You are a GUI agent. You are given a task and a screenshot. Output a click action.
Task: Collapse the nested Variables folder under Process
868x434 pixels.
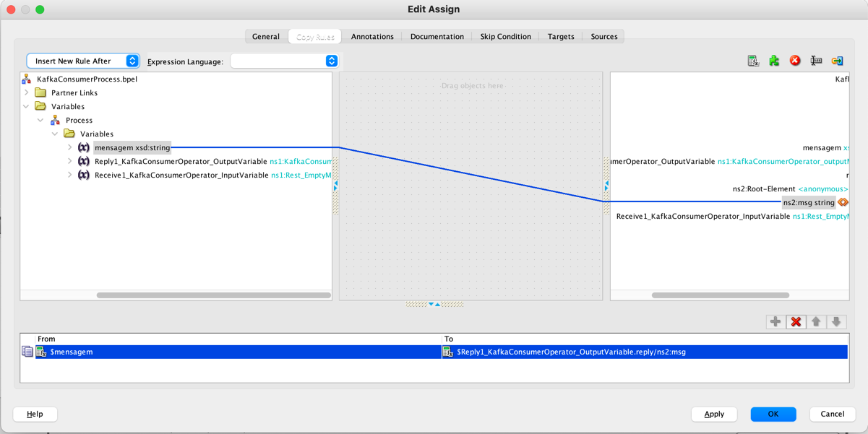[55, 134]
